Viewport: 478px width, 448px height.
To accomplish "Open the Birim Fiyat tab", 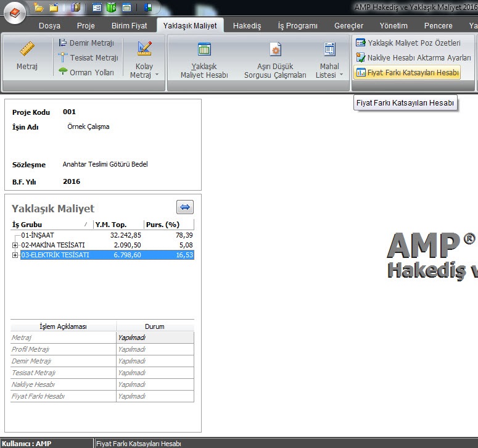I will point(129,26).
